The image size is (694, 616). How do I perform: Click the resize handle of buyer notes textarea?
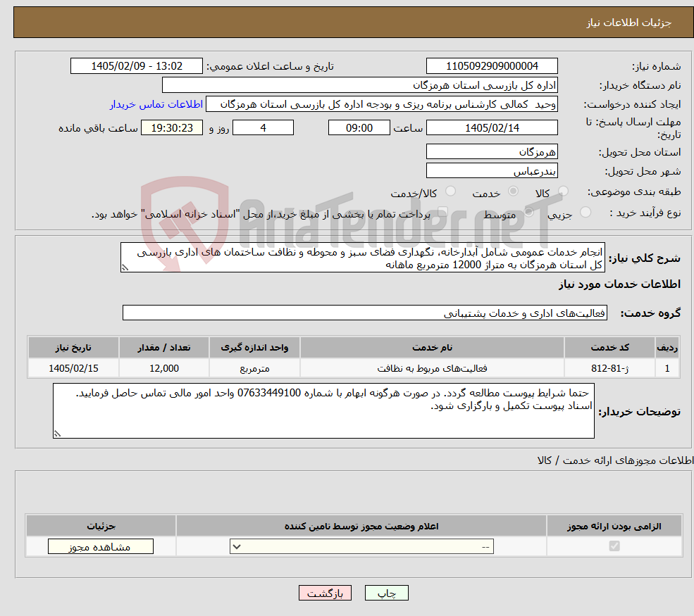(57, 434)
